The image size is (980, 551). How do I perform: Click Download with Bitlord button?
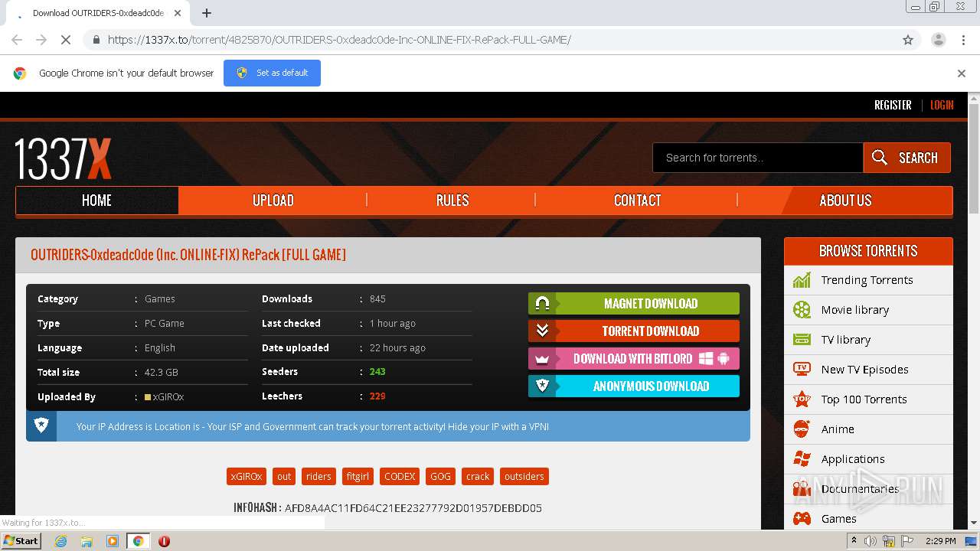coord(634,359)
